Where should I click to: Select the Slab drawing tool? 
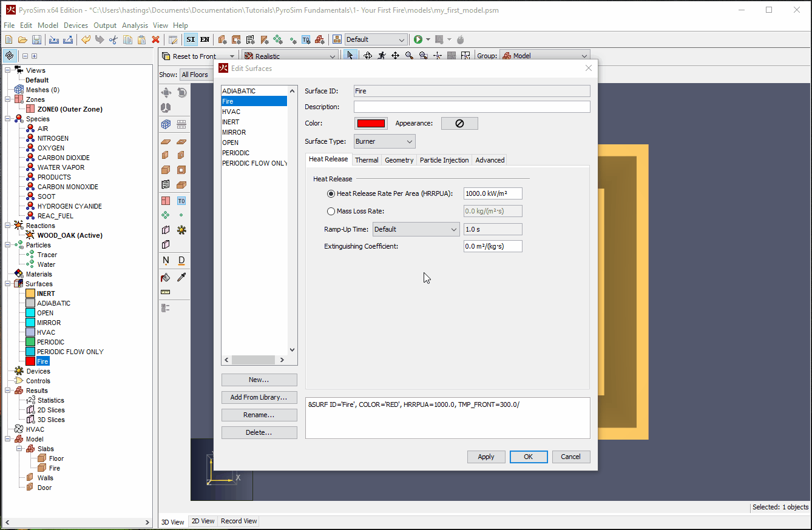(166, 141)
